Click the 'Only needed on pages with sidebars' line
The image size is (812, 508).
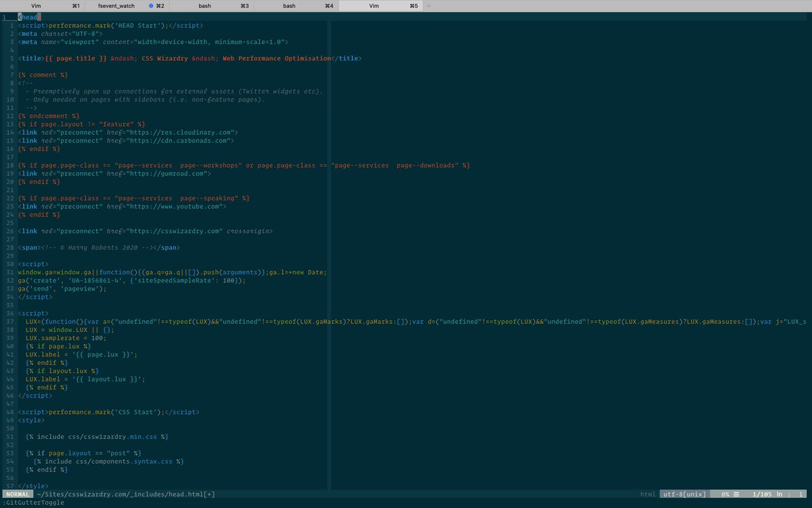tap(145, 99)
